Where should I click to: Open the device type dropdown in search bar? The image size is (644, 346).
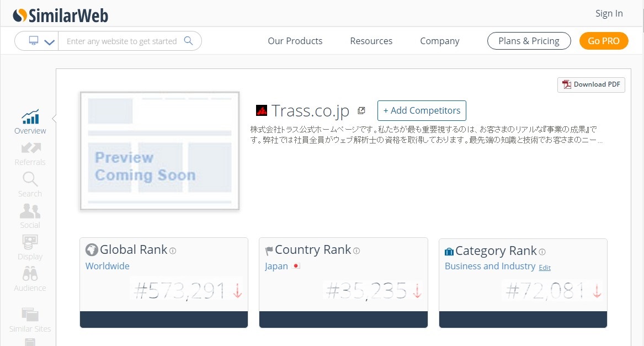[x=41, y=41]
